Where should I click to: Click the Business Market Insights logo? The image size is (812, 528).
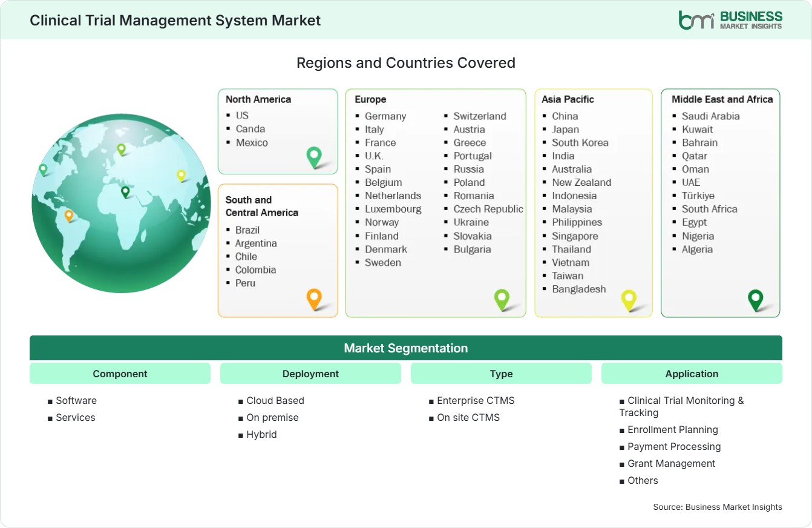[730, 20]
